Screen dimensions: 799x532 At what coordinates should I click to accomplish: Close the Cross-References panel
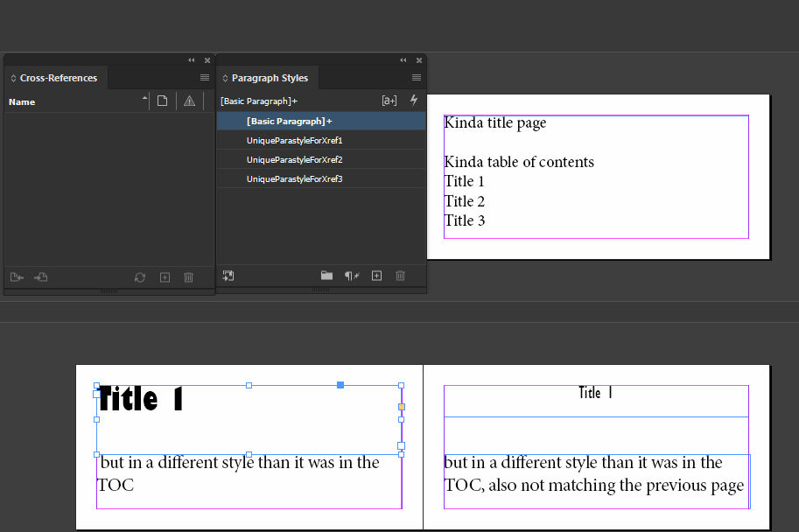(x=207, y=60)
